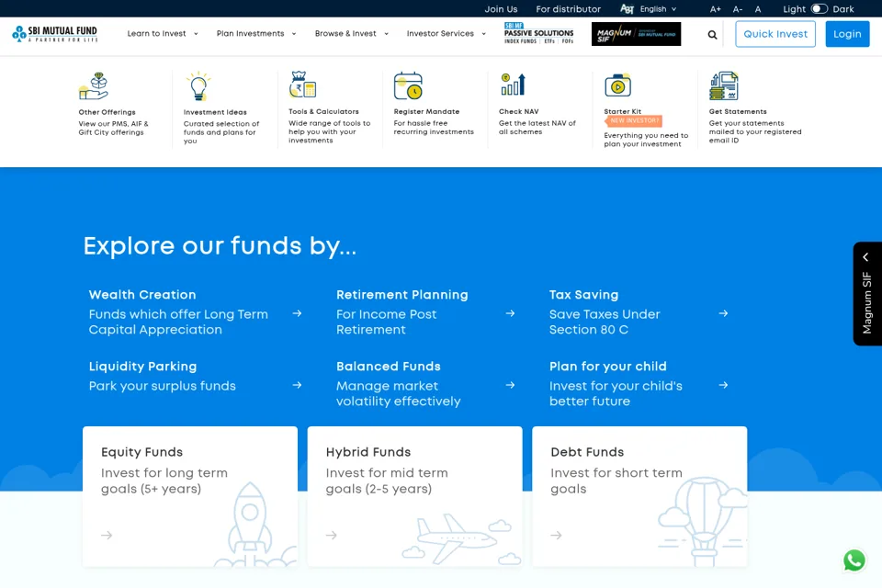Open WhatsApp chat icon
The height and width of the screenshot is (588, 882).
pyautogui.click(x=854, y=560)
